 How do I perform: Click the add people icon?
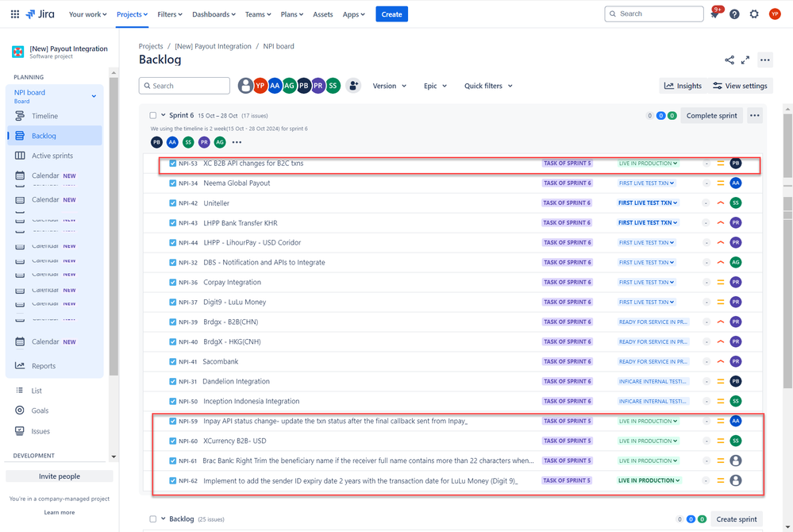pos(353,86)
